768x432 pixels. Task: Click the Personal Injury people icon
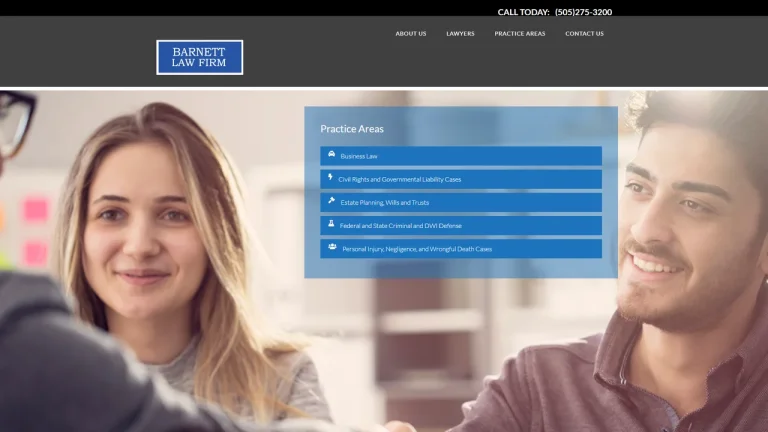(332, 247)
